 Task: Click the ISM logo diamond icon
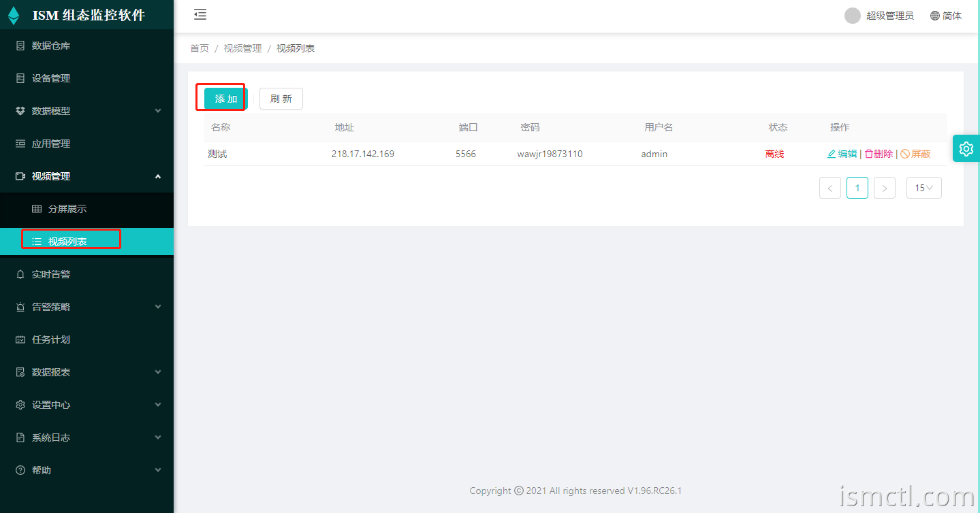(14, 16)
